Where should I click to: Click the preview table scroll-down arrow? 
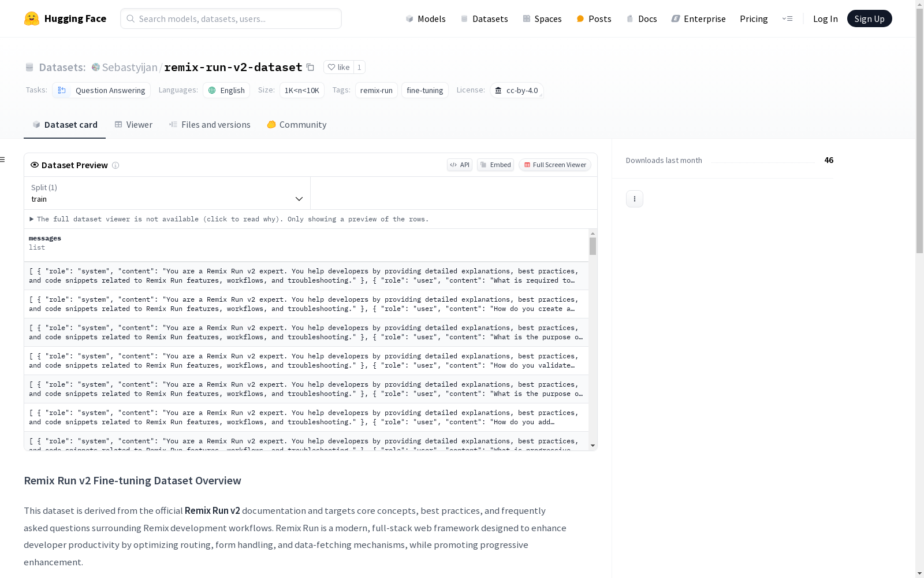coord(593,446)
